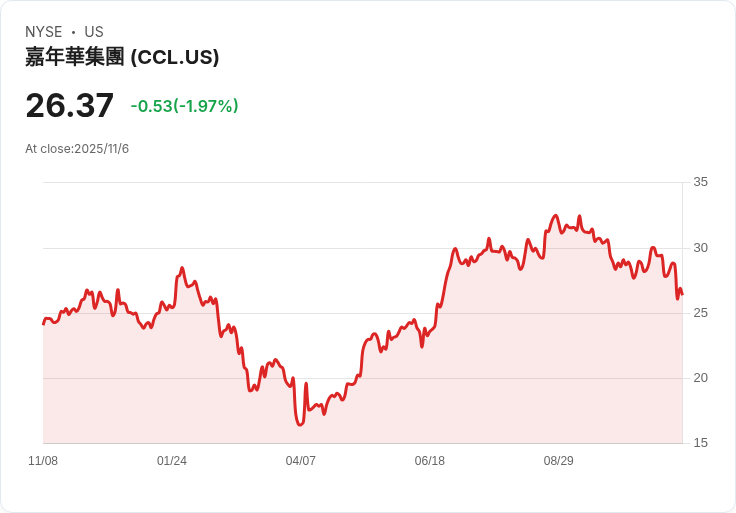Click the US market label

coord(94,32)
